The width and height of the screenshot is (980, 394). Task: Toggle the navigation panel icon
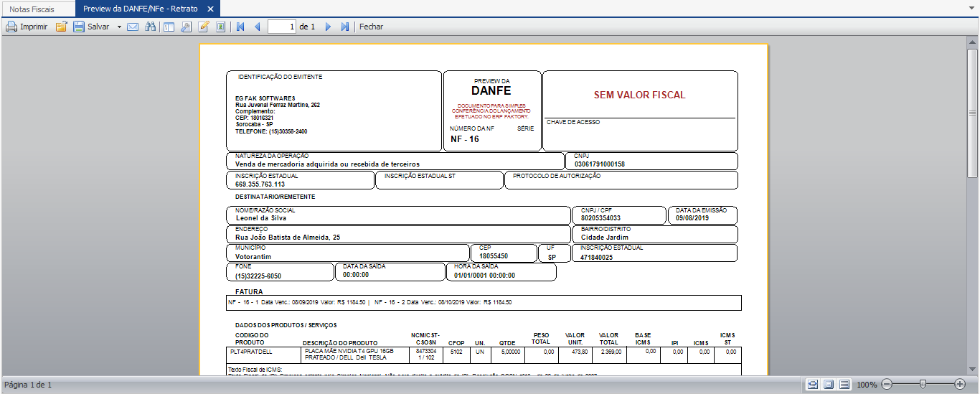click(169, 27)
